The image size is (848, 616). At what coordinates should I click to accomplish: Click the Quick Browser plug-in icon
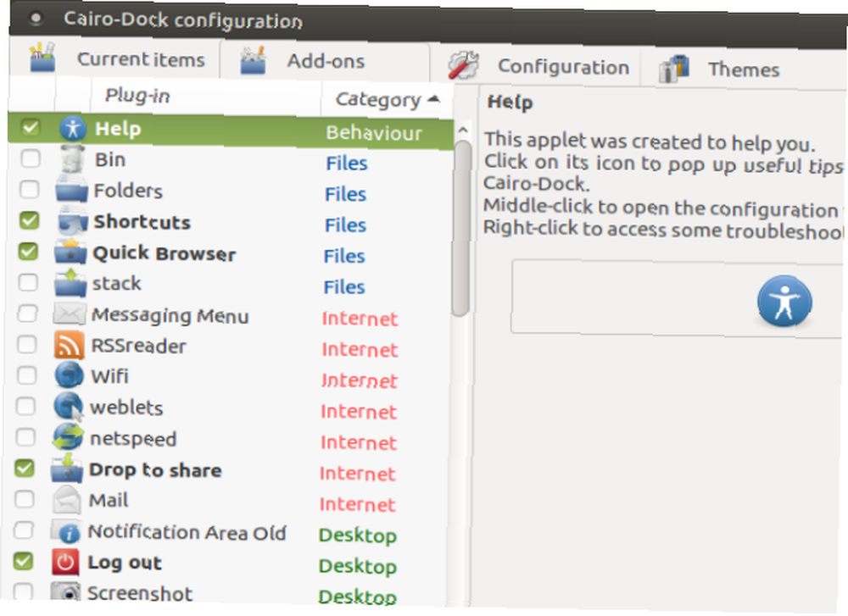(x=70, y=252)
